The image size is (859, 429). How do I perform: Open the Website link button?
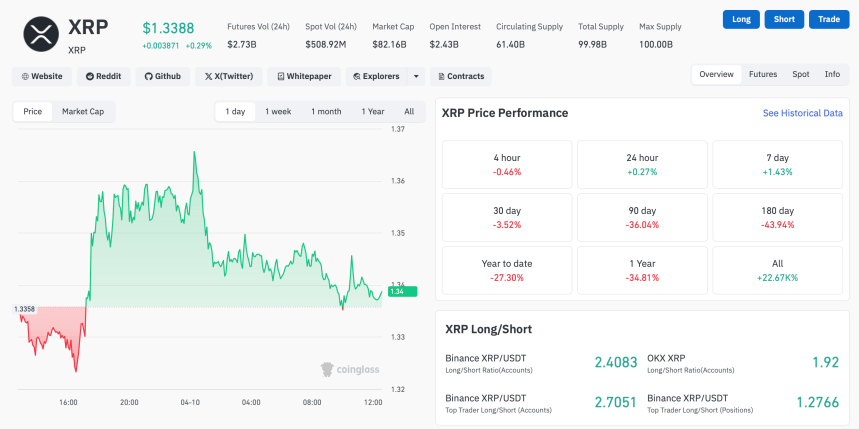click(x=42, y=77)
